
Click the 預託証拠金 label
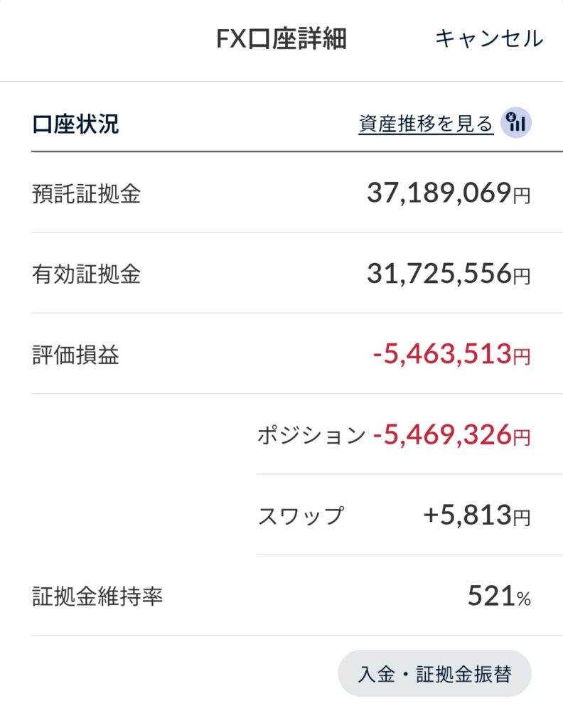pos(87,193)
